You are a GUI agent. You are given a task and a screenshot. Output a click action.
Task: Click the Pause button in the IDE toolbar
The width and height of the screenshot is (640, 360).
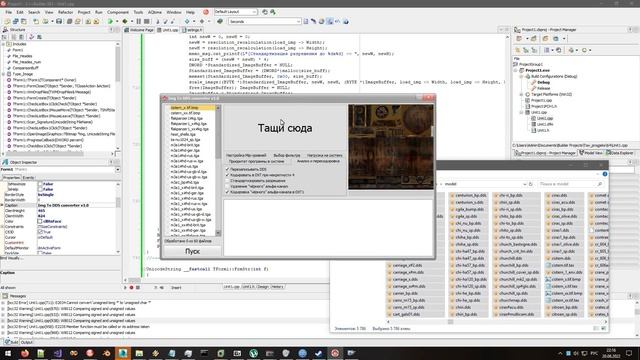coord(139,21)
